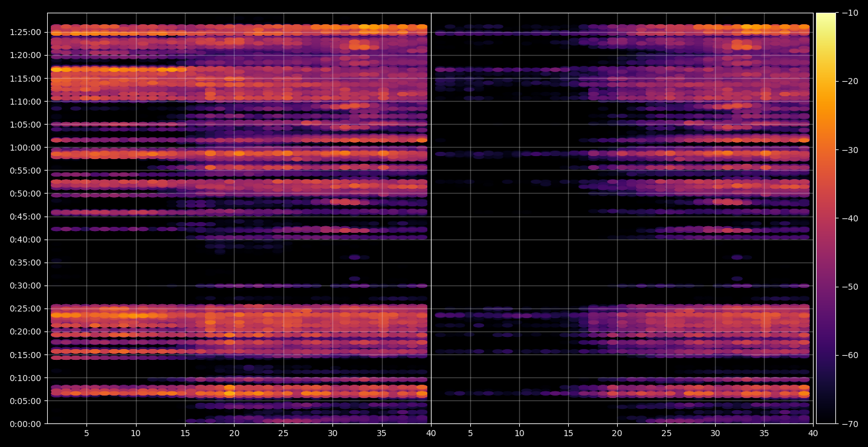
Task: Click the x-axis label 30 under left heatmap
Action: [x=332, y=433]
